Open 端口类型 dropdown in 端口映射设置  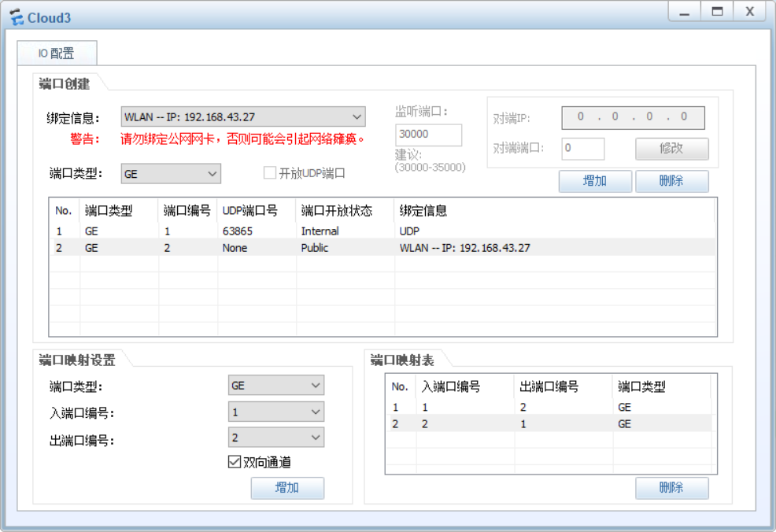[276, 386]
